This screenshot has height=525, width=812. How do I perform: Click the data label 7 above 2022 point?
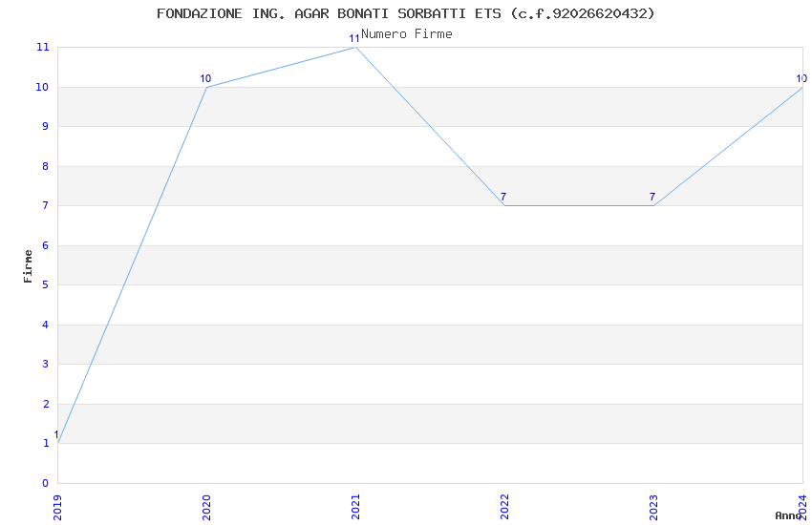coord(503,197)
